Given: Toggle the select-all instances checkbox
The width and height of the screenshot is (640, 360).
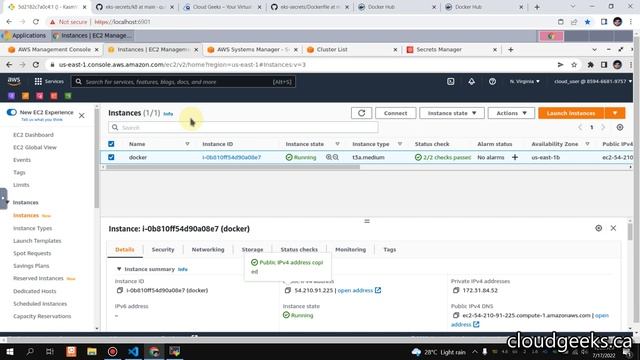Looking at the screenshot, I should pos(111,144).
